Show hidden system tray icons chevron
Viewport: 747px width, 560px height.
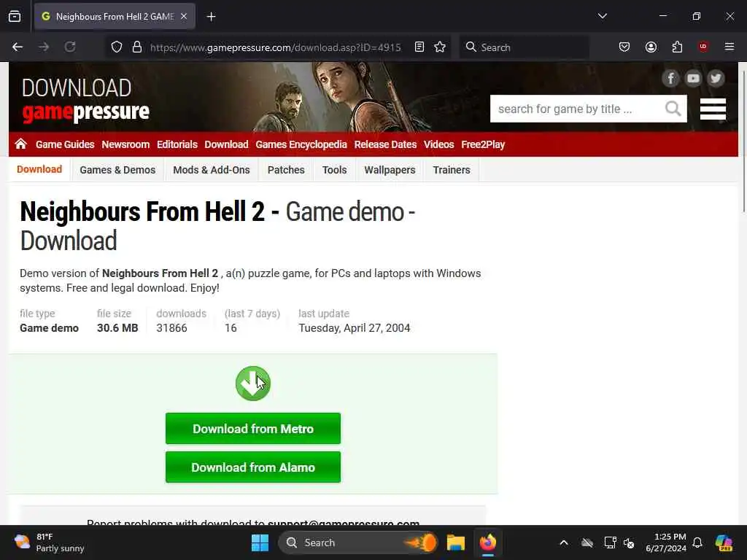564,542
